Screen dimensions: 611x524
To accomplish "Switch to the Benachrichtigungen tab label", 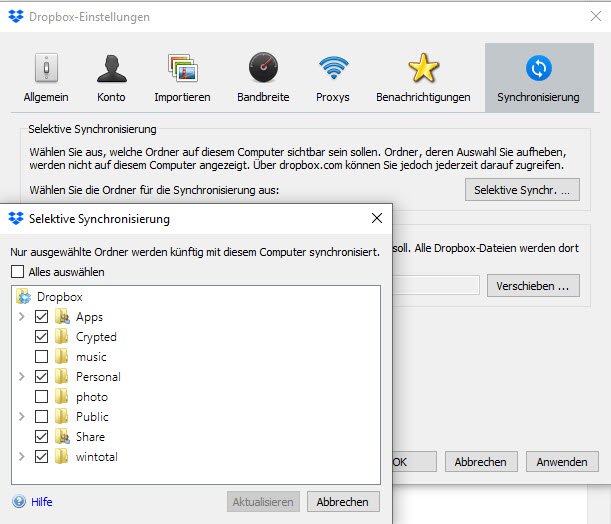I will (423, 97).
